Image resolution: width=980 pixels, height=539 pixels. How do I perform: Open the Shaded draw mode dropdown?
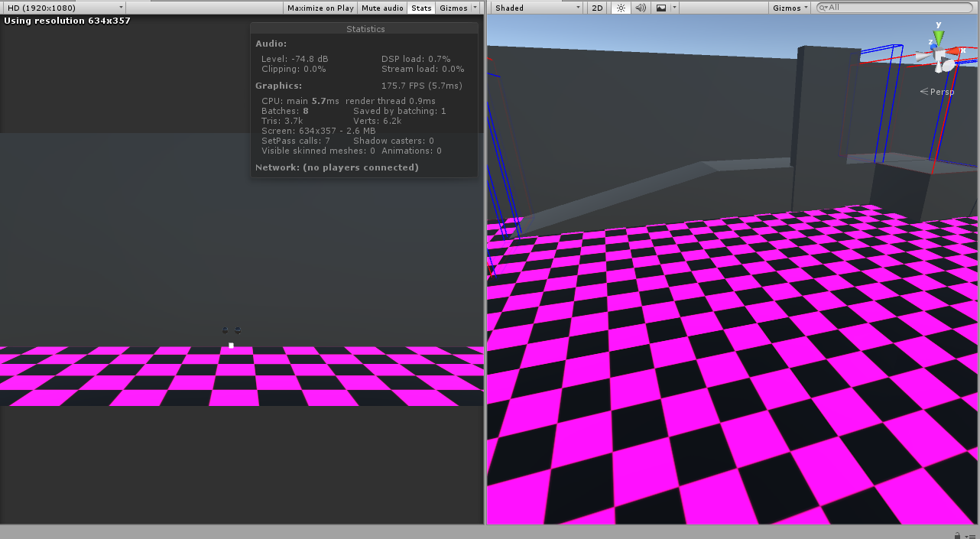[x=535, y=8]
